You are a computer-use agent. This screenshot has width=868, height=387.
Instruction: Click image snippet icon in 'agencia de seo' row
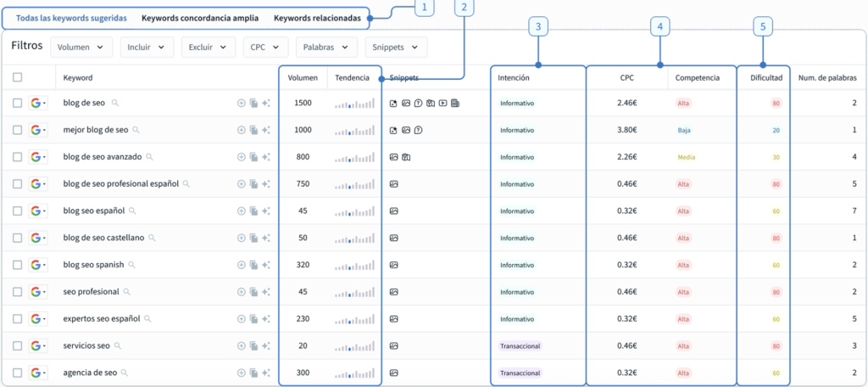pyautogui.click(x=393, y=373)
